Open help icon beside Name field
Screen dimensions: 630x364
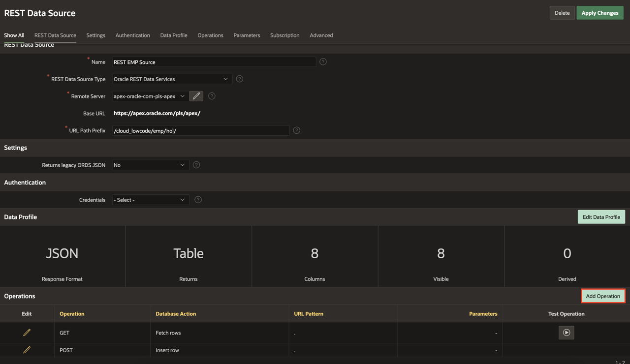323,62
